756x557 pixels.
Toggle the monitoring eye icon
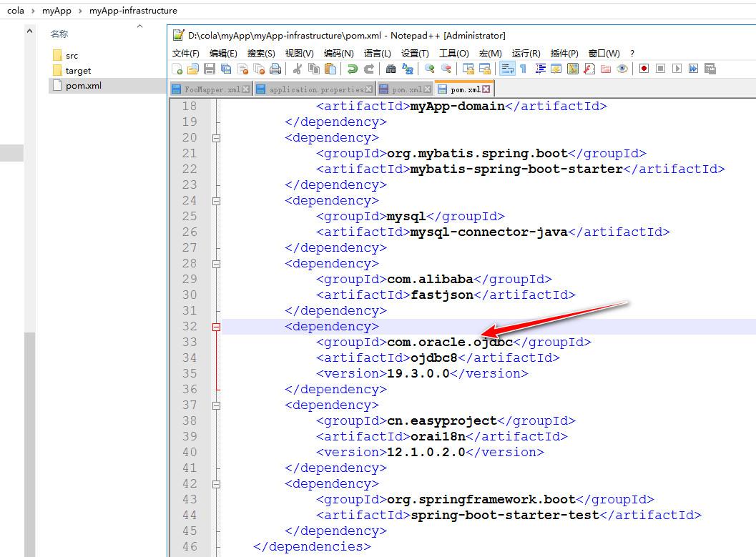622,69
